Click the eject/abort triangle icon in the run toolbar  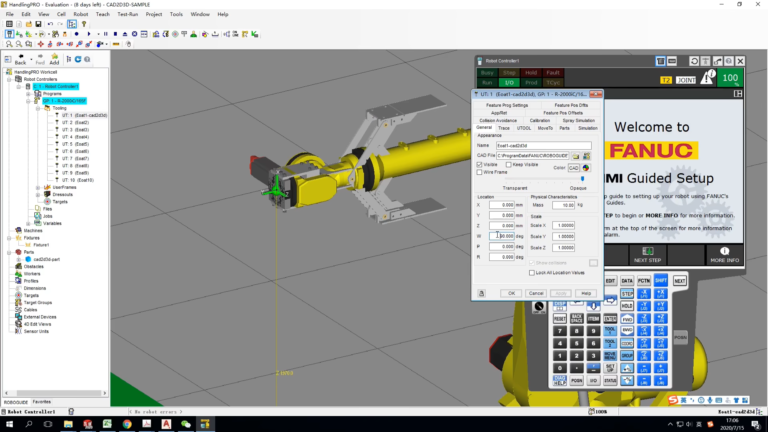[x=125, y=34]
